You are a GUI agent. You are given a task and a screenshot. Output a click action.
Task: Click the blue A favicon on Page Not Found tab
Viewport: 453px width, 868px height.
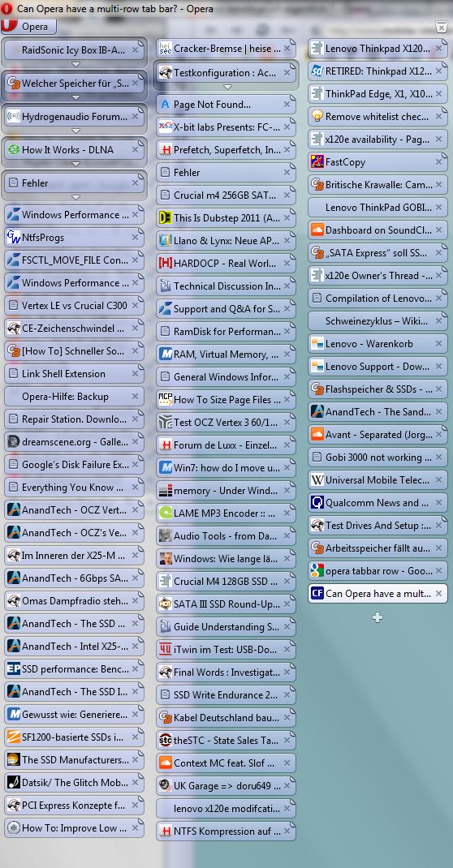point(165,104)
